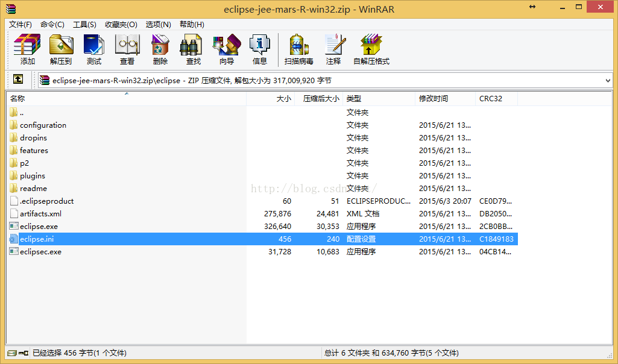618x364 pixels.
Task: Click the eclipse.ini file icon
Action: [x=14, y=239]
